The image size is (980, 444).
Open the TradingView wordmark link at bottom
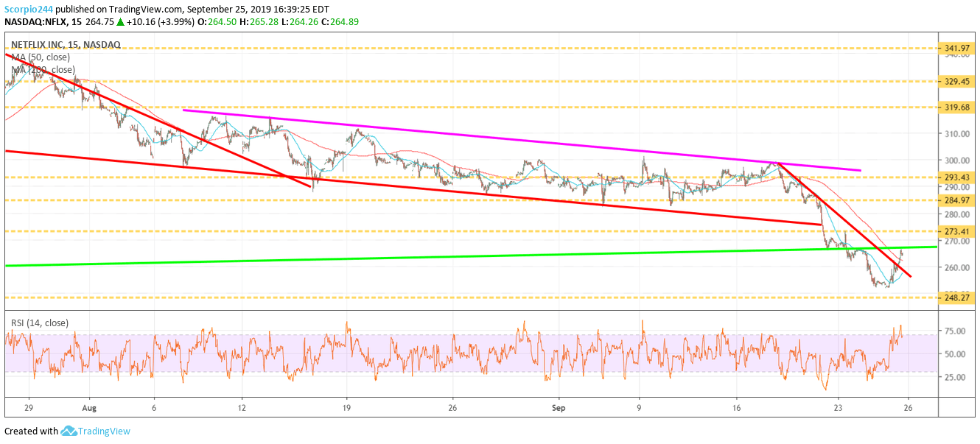click(105, 431)
